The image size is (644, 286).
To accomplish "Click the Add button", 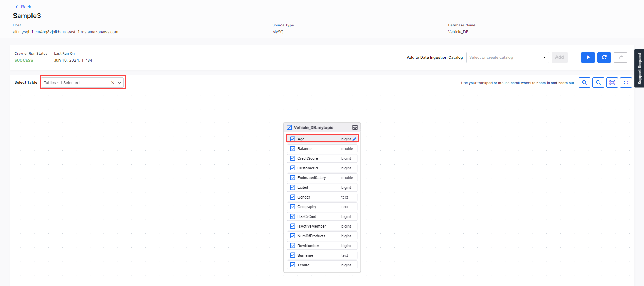I will [x=560, y=57].
